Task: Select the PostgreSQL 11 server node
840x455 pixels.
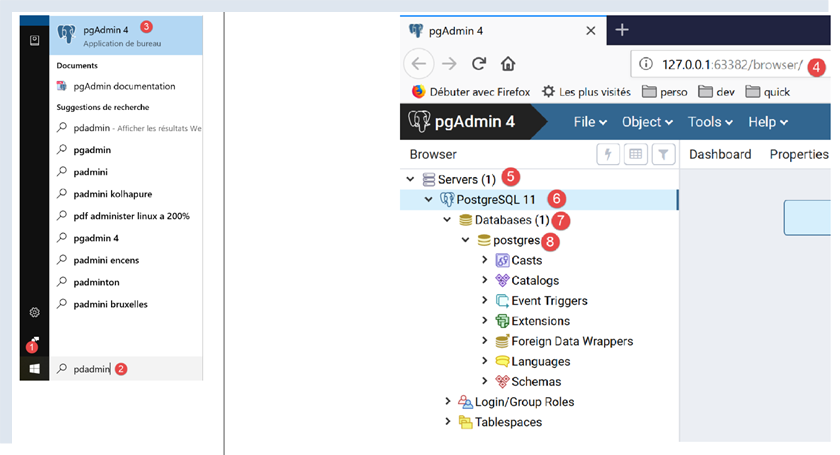Action: click(x=494, y=199)
